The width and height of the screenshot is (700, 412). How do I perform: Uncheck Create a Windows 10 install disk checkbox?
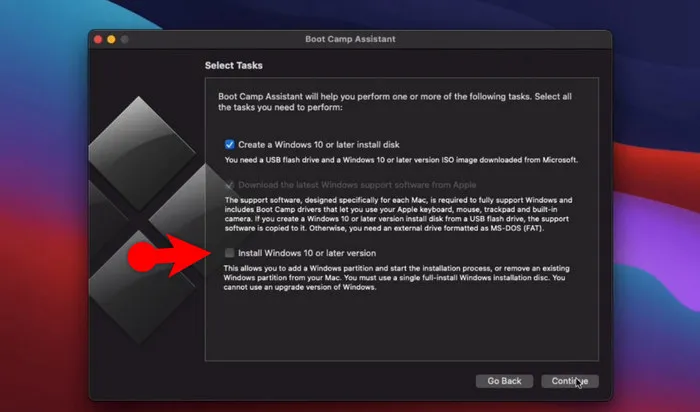[229, 144]
